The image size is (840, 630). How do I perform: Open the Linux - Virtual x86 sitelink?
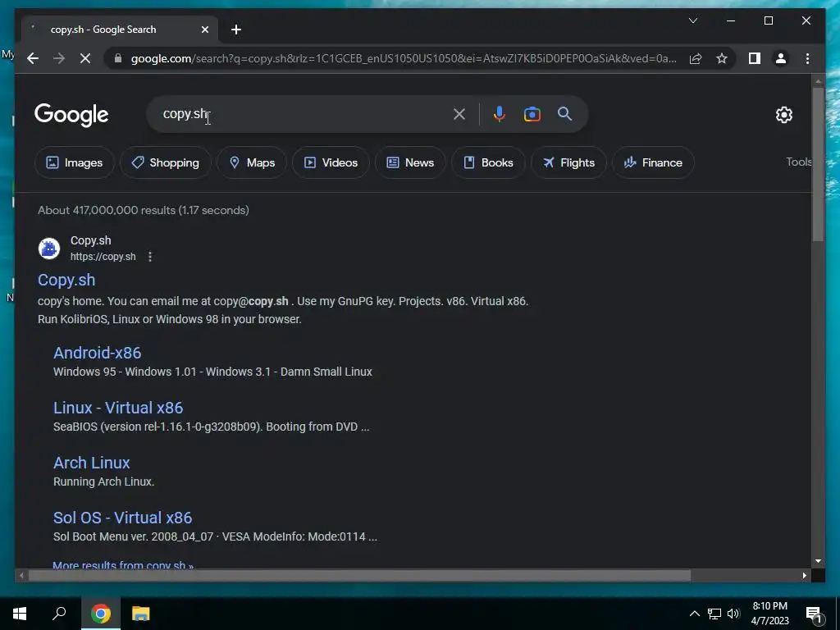click(118, 408)
